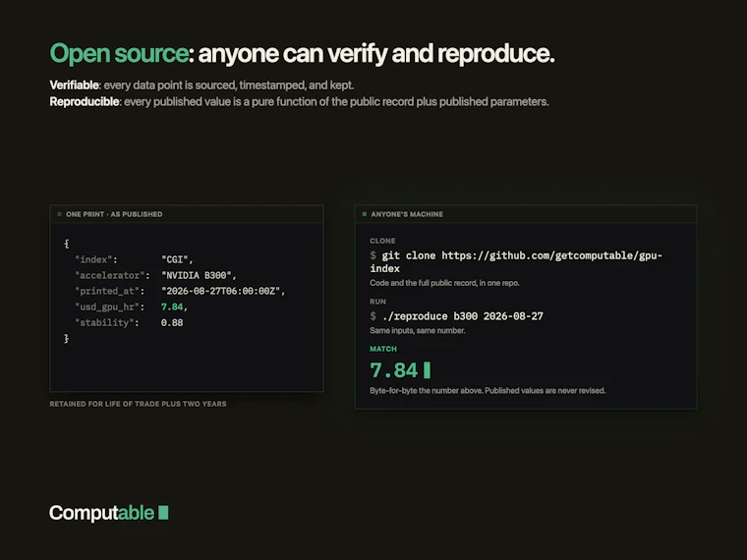Click the CLONE section label
Image resolution: width=747 pixels, height=560 pixels.
coord(382,241)
